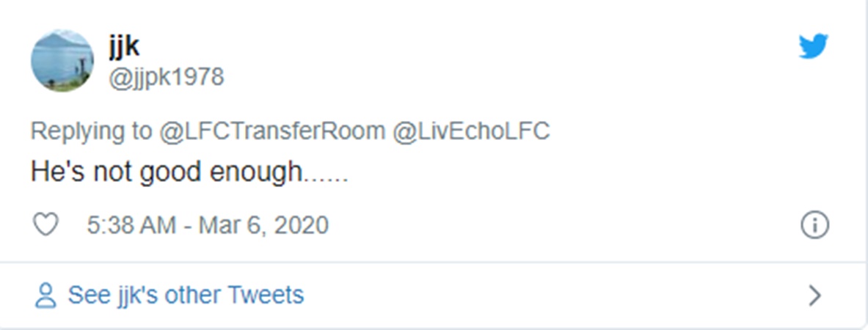Open the @jjpk1978 handle
The width and height of the screenshot is (868, 330).
point(166,78)
